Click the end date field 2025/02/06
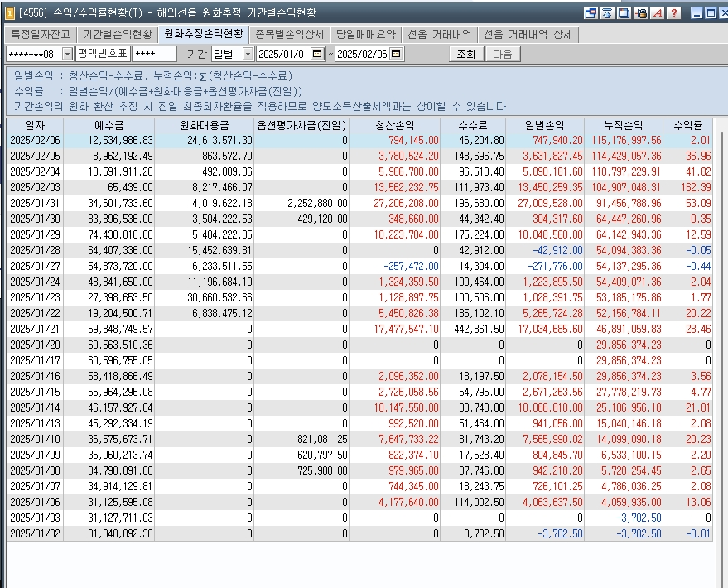Viewport: 728px width, 588px height. pos(362,55)
